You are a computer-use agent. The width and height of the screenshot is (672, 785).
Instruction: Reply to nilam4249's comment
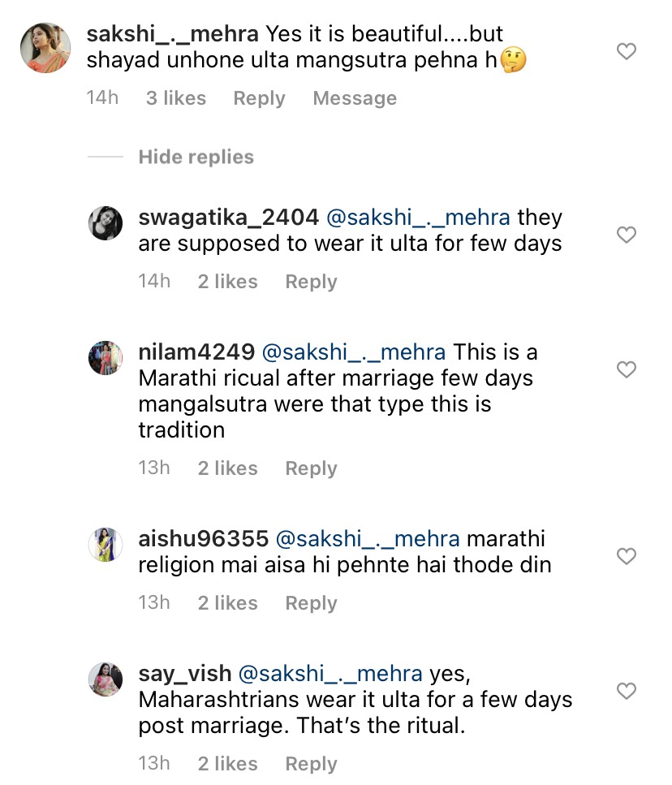[x=311, y=468]
